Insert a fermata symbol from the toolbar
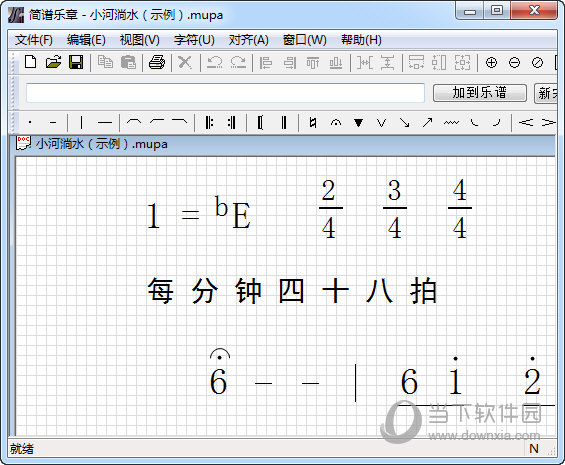Screen dimensions: 565x465 click(x=336, y=123)
